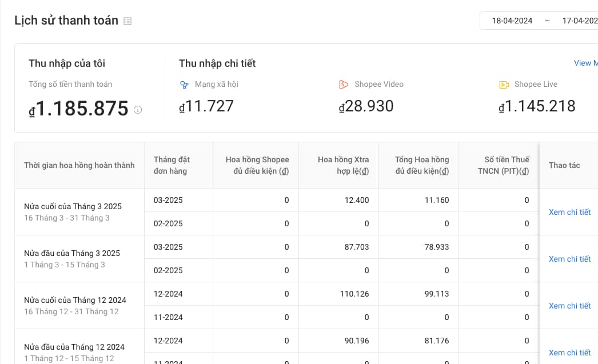Click the document icon beside Lịch sử thanh toán

click(x=127, y=21)
